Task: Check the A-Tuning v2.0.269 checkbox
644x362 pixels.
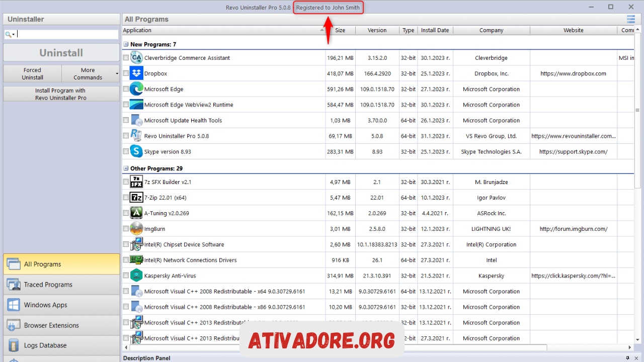Action: click(126, 213)
